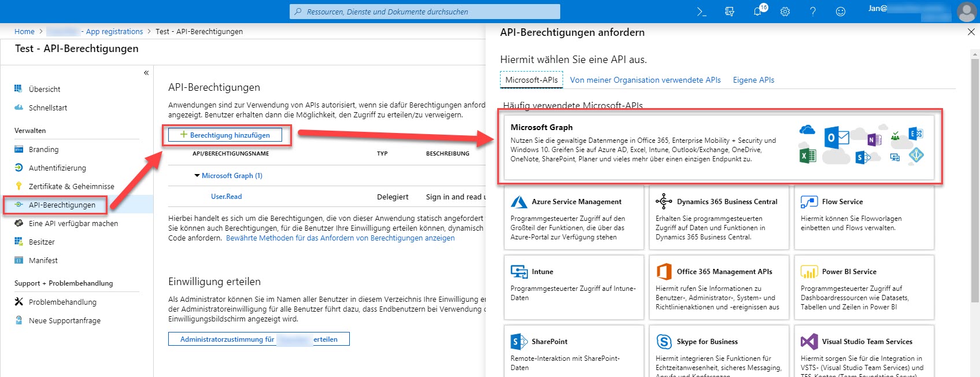Click the Office 365 Management APIs logo

click(664, 272)
